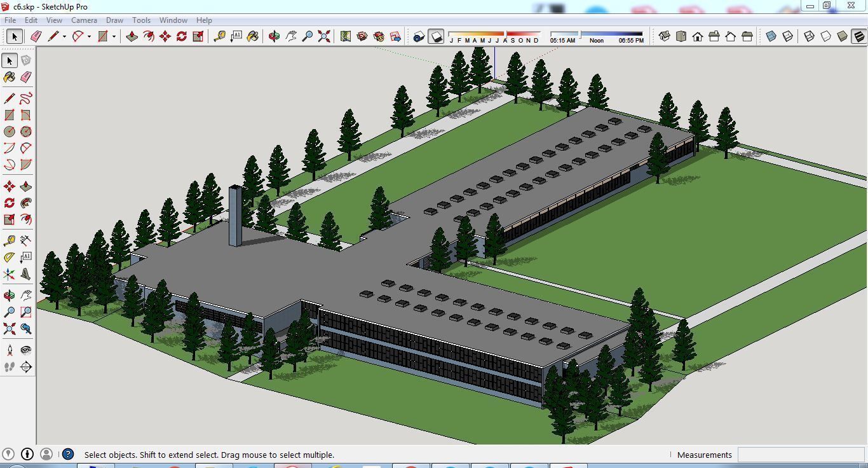The height and width of the screenshot is (468, 868).
Task: Open the Extension Warehouse icon
Action: pyautogui.click(x=379, y=36)
